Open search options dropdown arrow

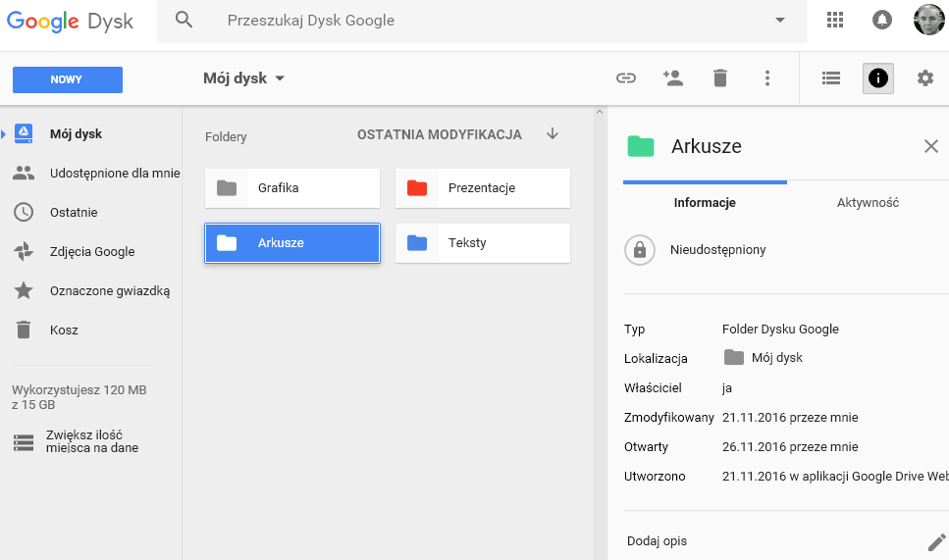click(780, 20)
